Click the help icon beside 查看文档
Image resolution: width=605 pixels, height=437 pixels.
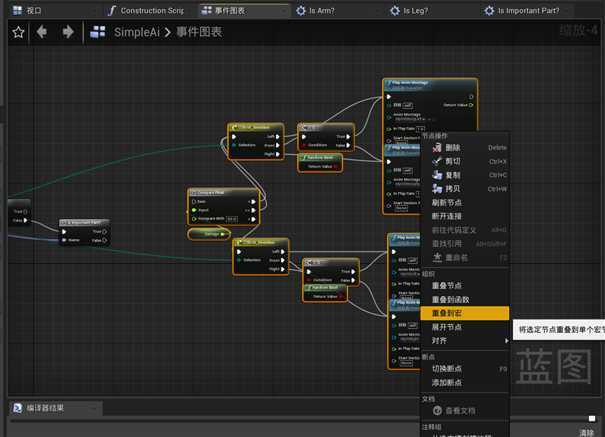tap(437, 411)
